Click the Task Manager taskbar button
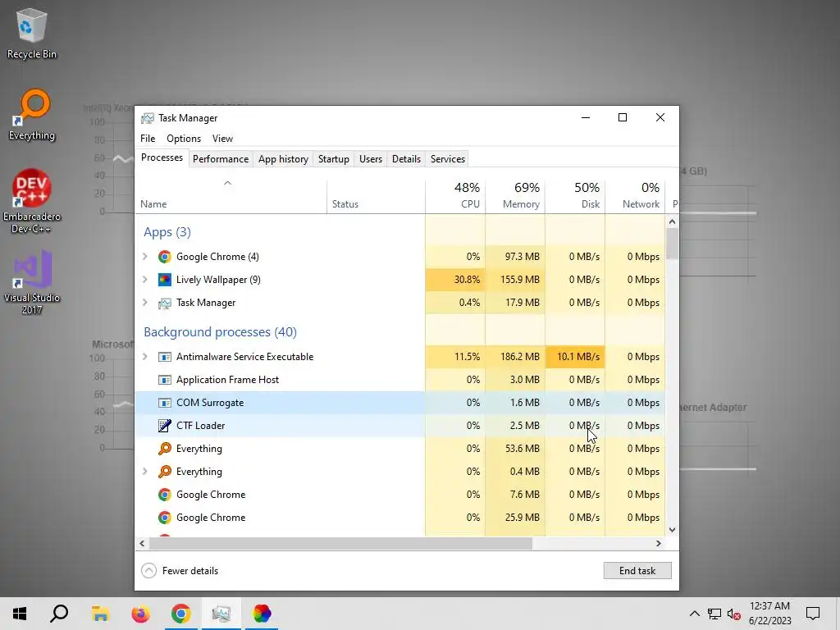Screen dimensions: 840x630 click(x=221, y=614)
